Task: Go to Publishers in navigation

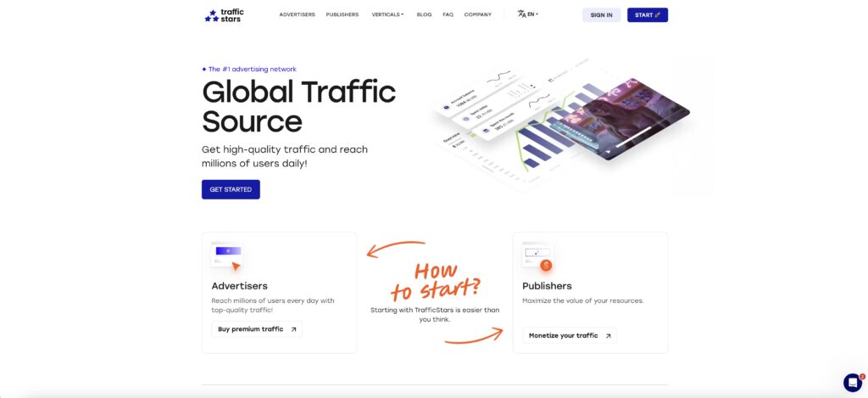Action: pyautogui.click(x=342, y=15)
